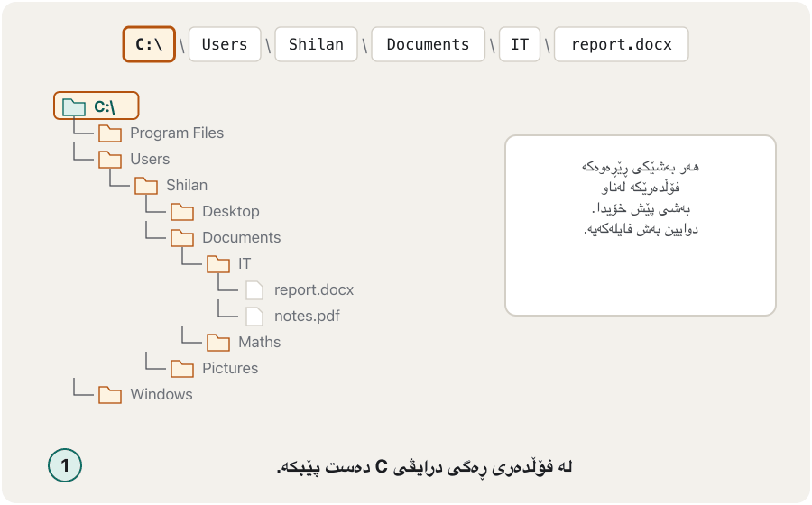812x505 pixels.
Task: Select the Pictures tree label
Action: click(230, 368)
